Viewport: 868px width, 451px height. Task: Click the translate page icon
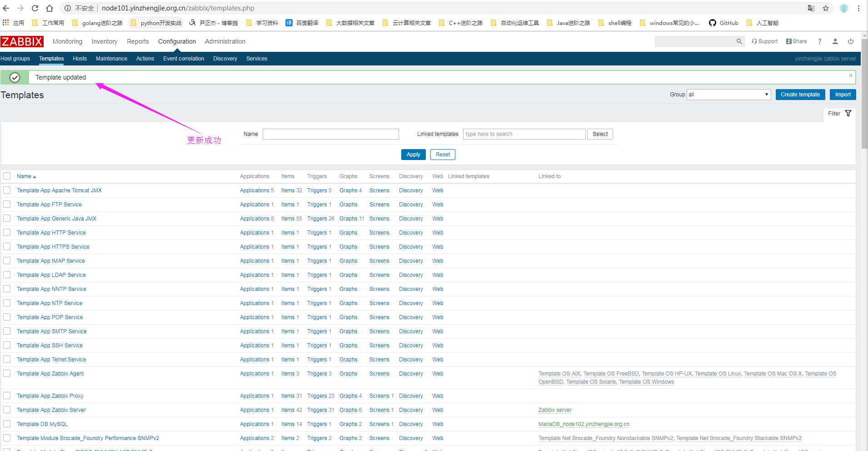811,8
